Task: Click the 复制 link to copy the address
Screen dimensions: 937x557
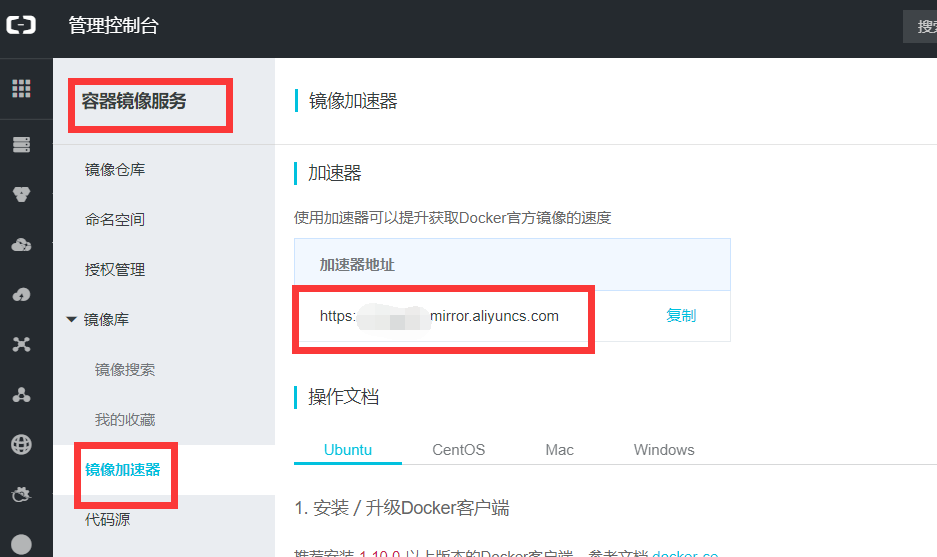Action: 681,316
